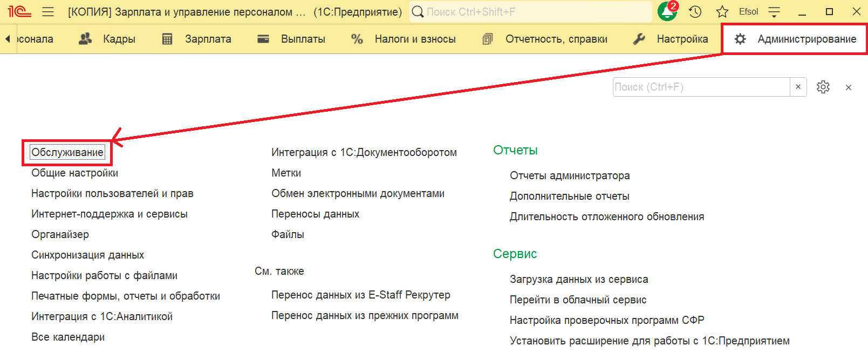Click the Сервис group heading
Screen dimensions: 868x359
click(x=515, y=254)
